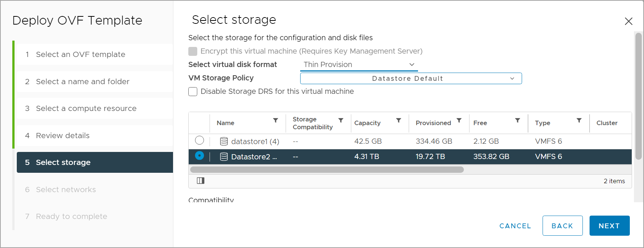Click the datastore1 storage icon
The width and height of the screenshot is (644, 248).
[224, 141]
